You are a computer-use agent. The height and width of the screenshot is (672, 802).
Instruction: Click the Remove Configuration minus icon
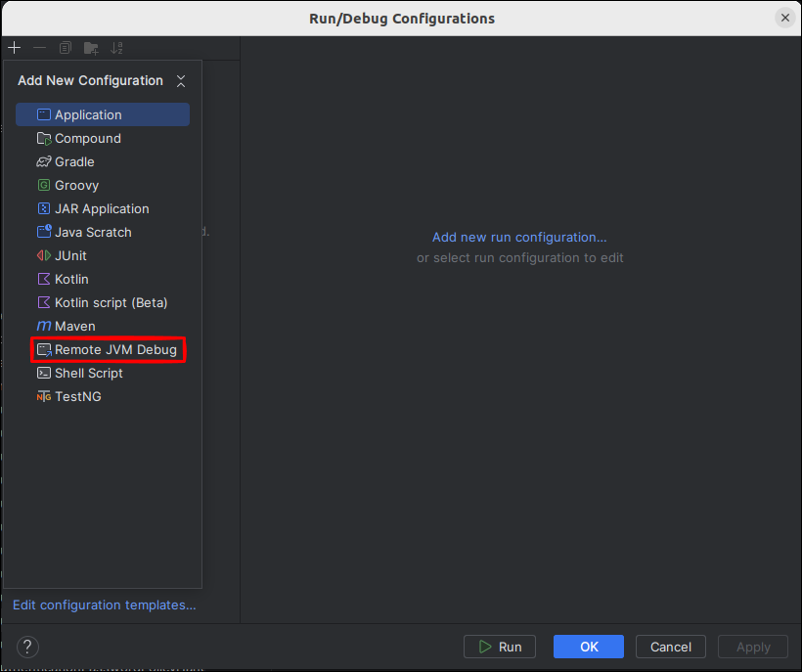click(39, 48)
